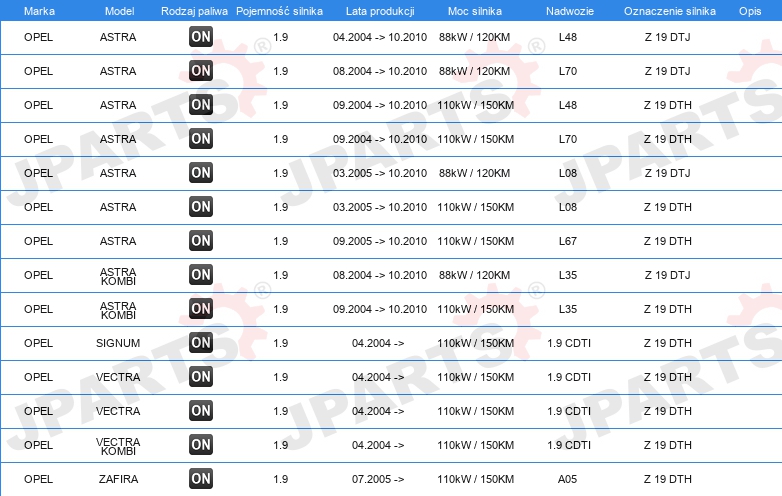Click the ON fuel icon in the Astra L67 row
The height and width of the screenshot is (496, 782).
pos(201,241)
